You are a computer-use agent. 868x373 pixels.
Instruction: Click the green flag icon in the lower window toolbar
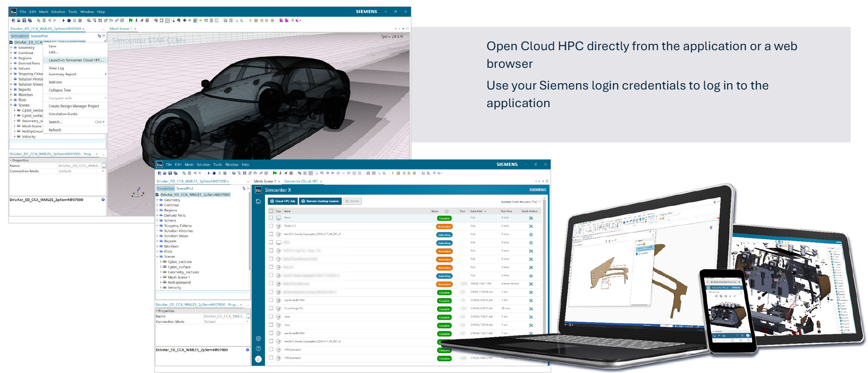(x=274, y=173)
